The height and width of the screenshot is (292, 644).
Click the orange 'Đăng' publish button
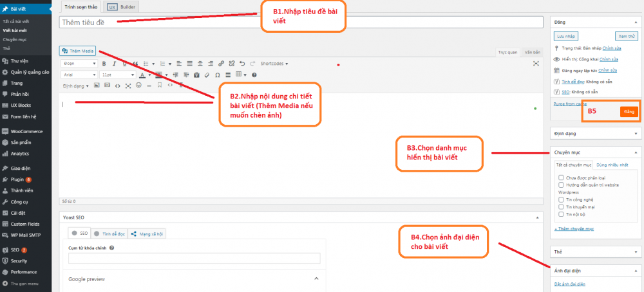point(629,112)
